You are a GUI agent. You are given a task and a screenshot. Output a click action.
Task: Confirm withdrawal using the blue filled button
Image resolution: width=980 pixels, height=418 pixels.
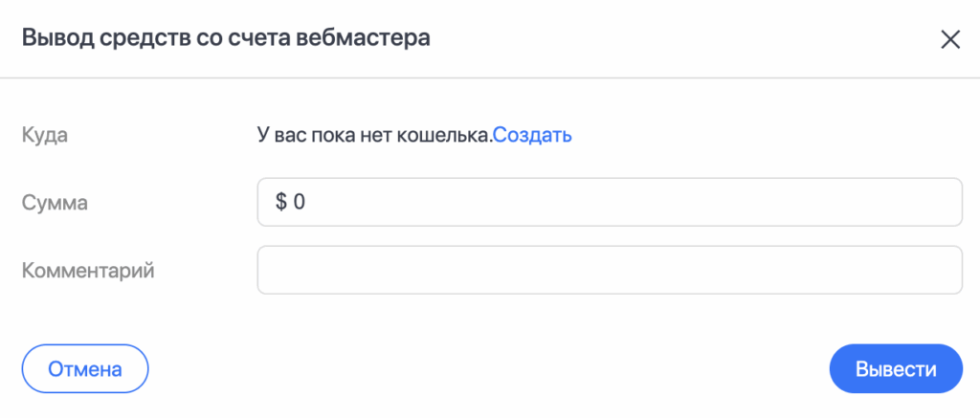(x=895, y=368)
